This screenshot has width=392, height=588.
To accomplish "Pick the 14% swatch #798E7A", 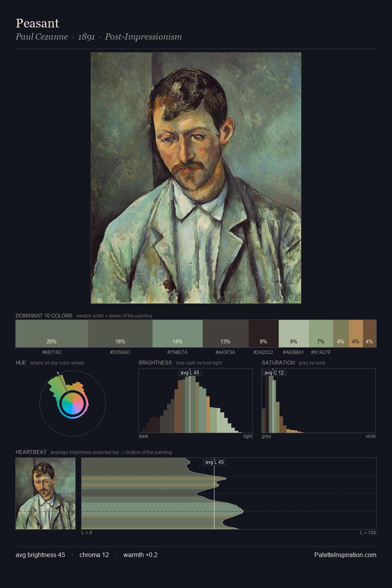I will (178, 334).
